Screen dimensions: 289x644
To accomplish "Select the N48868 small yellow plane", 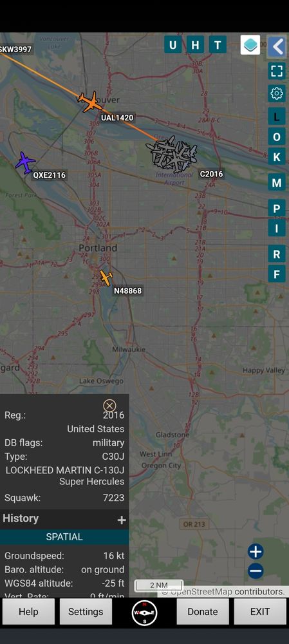I will (x=106, y=278).
